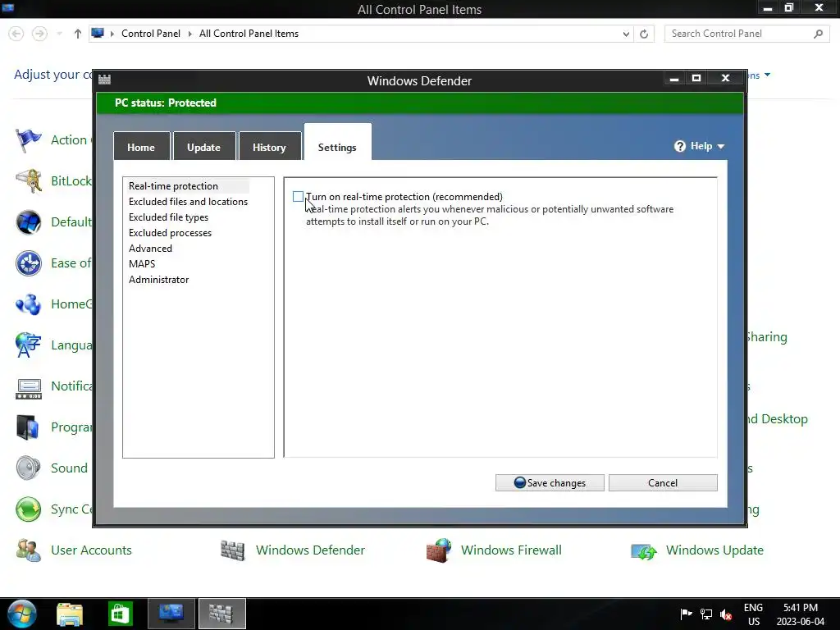Screen dimensions: 840x630
Task: Open the taskbar clock and date
Action: click(x=801, y=614)
